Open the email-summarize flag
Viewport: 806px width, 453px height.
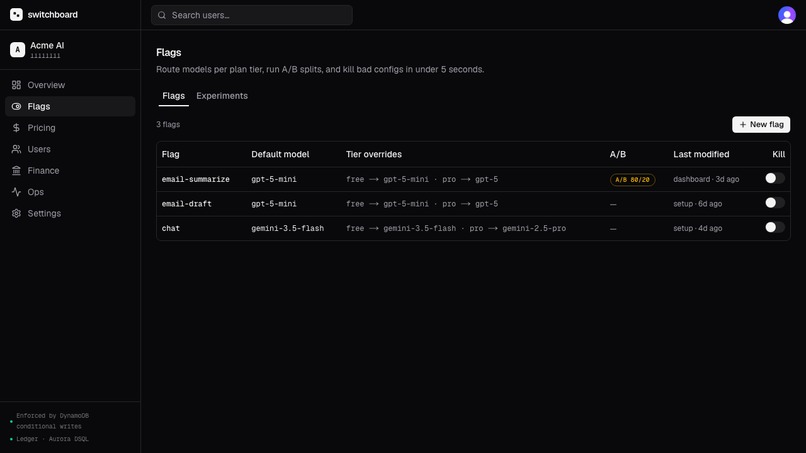coord(195,179)
